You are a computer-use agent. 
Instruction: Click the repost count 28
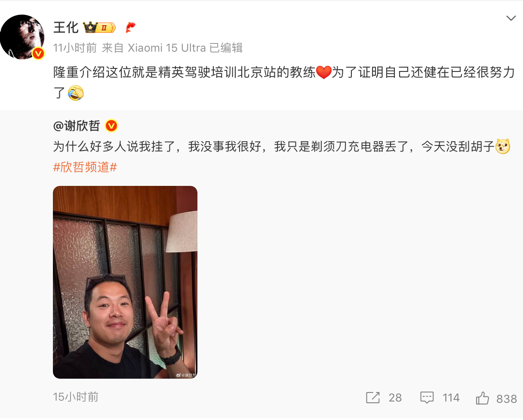pos(395,398)
